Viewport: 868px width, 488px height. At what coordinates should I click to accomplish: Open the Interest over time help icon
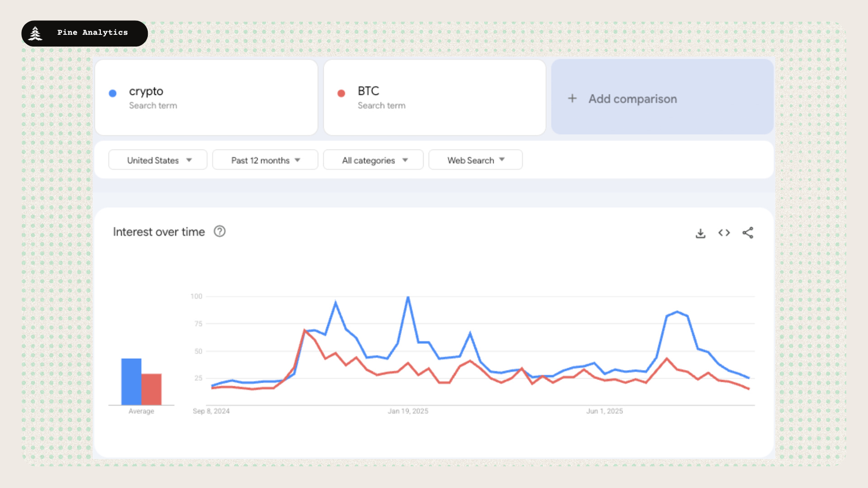pos(220,231)
